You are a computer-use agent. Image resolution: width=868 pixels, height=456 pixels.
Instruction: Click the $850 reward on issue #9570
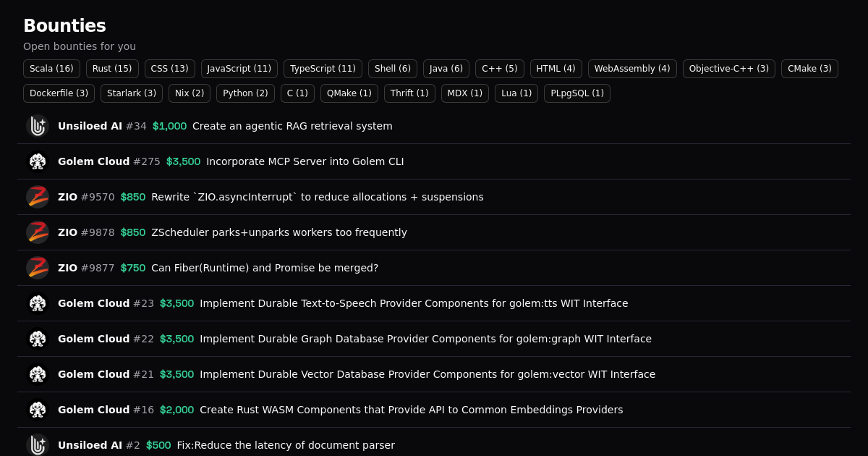(x=133, y=197)
